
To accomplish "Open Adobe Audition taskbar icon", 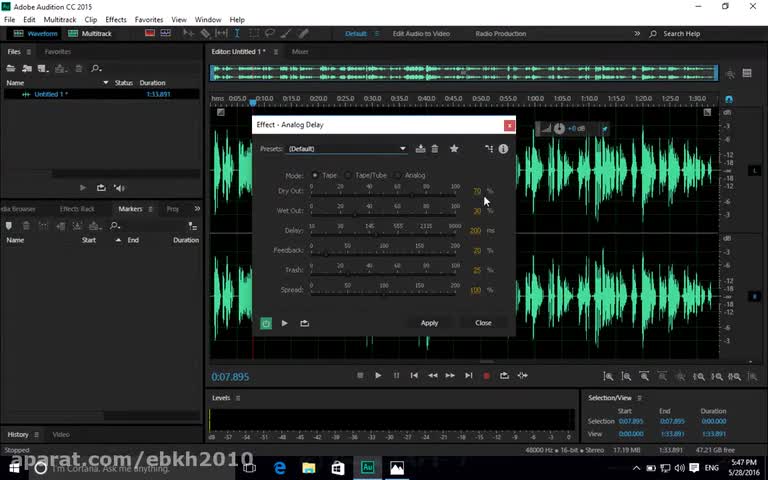I will [x=367, y=468].
